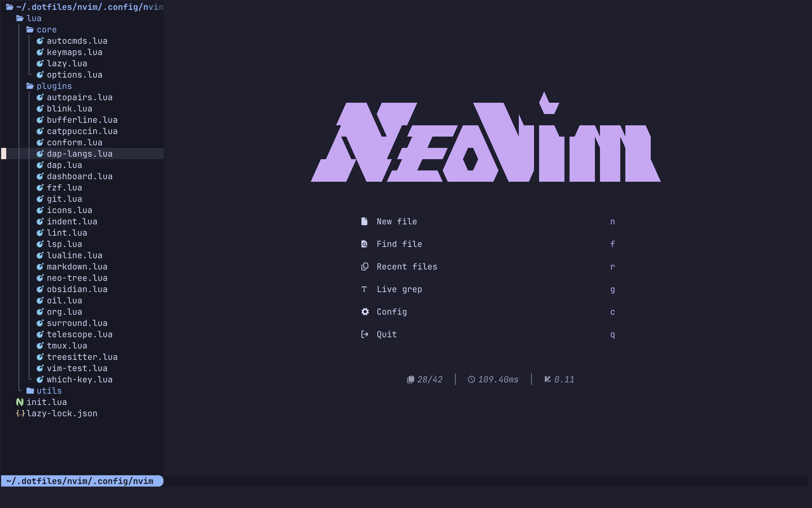812x508 pixels.
Task: Expand the utils folder
Action: coord(44,391)
